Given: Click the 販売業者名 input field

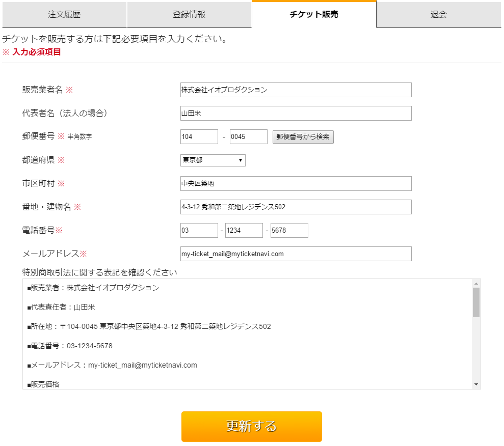Looking at the screenshot, I should pos(296,90).
